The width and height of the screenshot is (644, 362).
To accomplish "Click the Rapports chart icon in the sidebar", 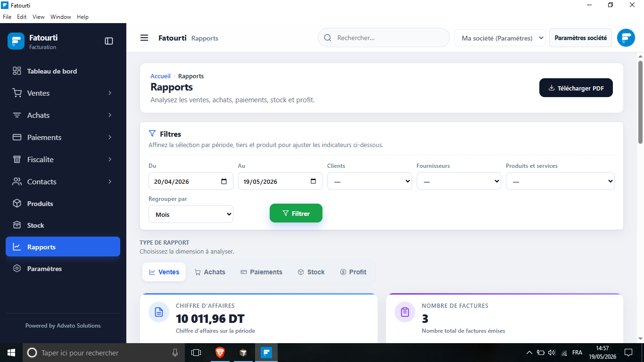I will (17, 247).
